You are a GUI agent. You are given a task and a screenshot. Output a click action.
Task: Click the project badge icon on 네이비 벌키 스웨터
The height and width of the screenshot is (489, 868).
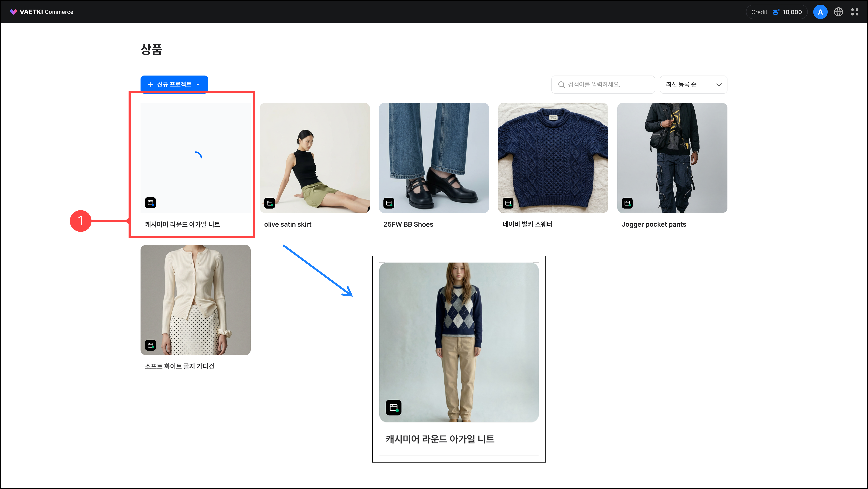(508, 203)
